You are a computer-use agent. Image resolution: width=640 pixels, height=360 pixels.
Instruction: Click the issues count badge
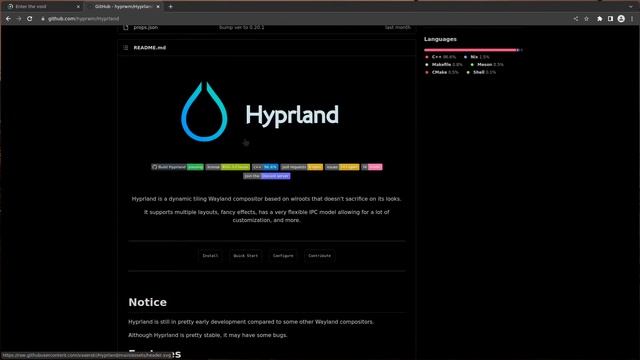(342, 167)
